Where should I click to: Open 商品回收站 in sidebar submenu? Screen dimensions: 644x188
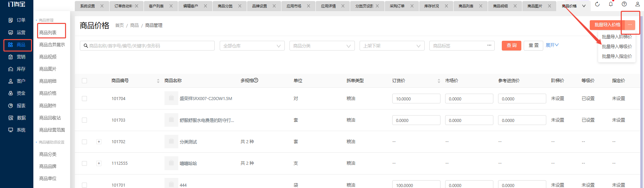(50, 118)
